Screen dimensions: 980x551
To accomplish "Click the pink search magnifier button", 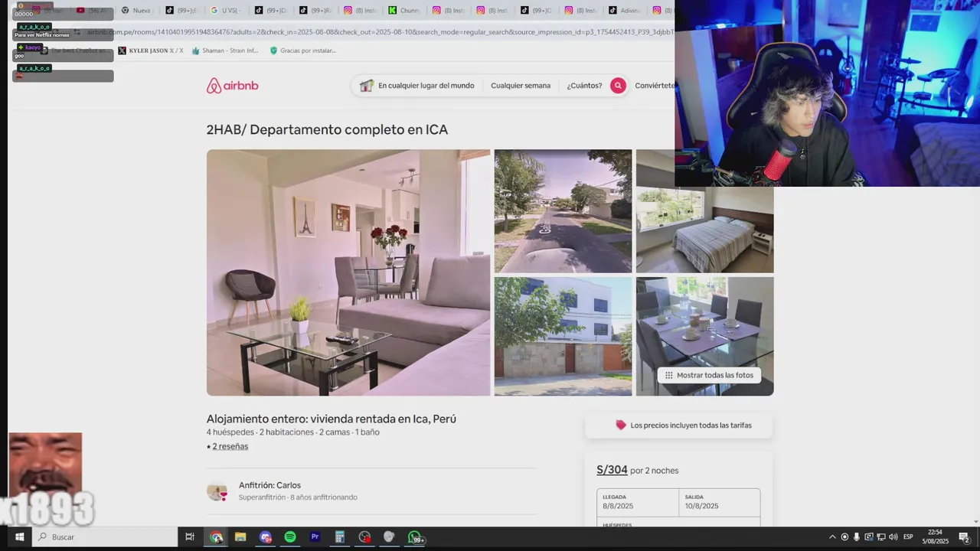I will pyautogui.click(x=618, y=86).
